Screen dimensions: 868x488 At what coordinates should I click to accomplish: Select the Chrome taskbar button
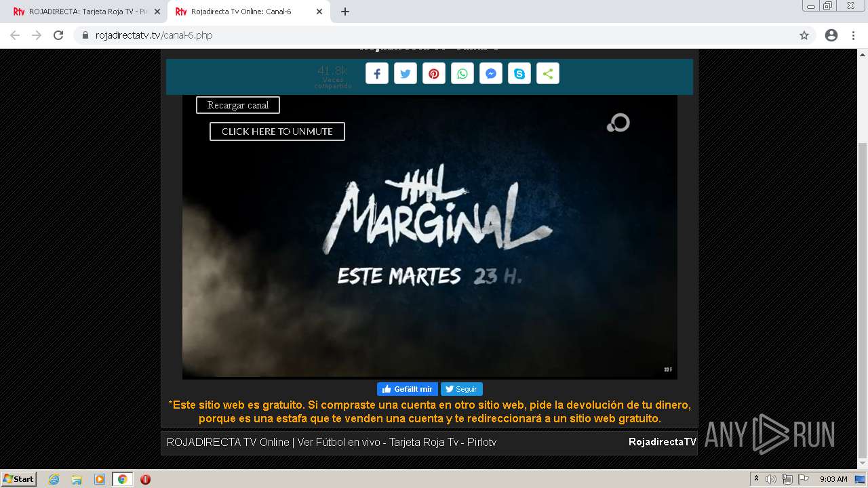coord(123,479)
